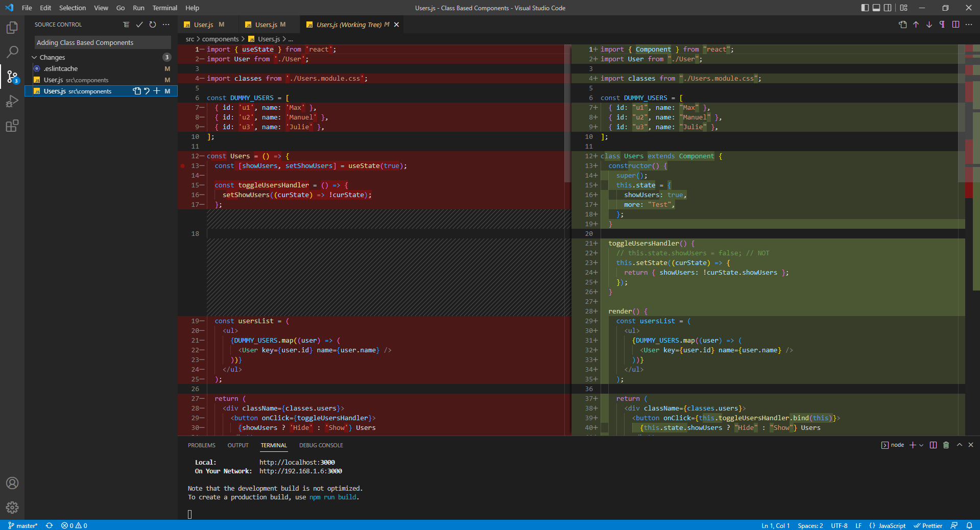The height and width of the screenshot is (530, 980).
Task: Toggle primary side bar visibility
Action: (865, 8)
